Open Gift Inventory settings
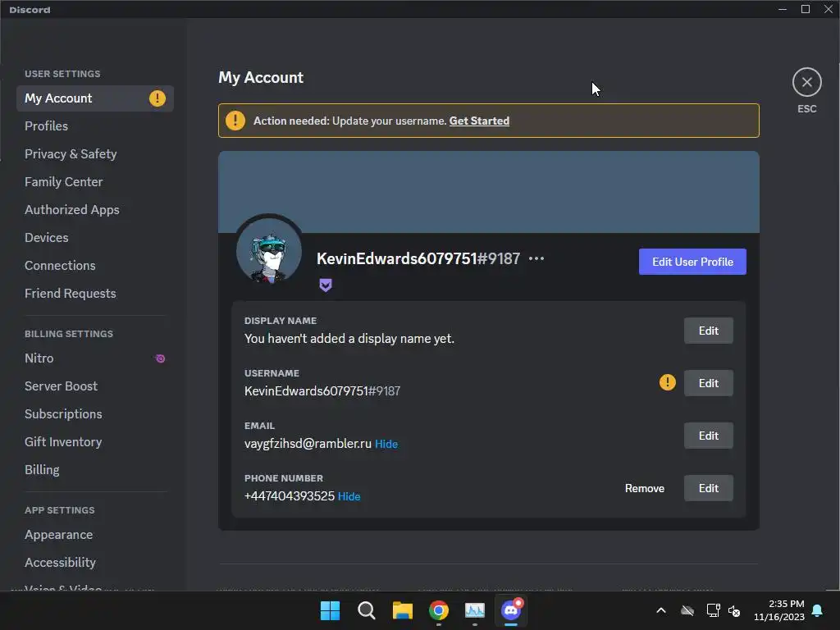The width and height of the screenshot is (840, 630). (95, 442)
